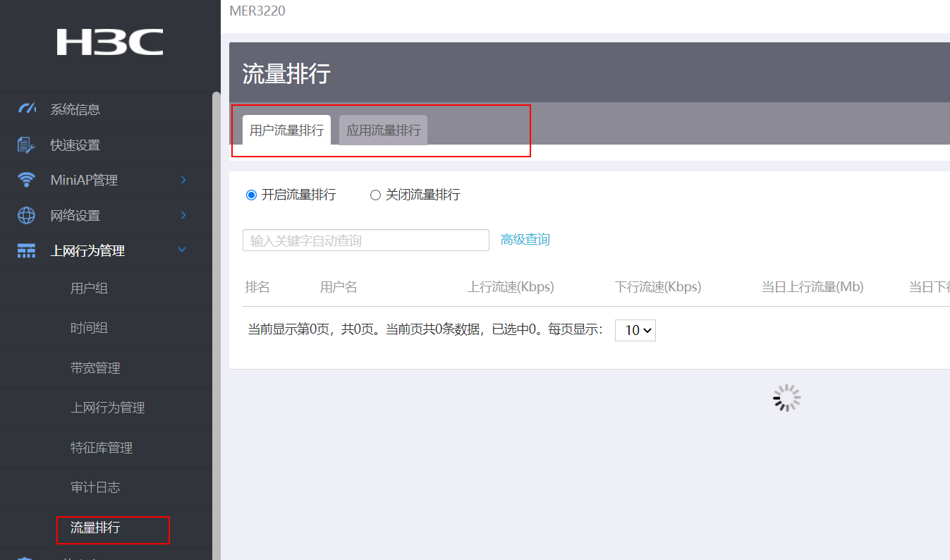
Task: Click the 上行流速(Kbps) column header
Action: click(511, 287)
